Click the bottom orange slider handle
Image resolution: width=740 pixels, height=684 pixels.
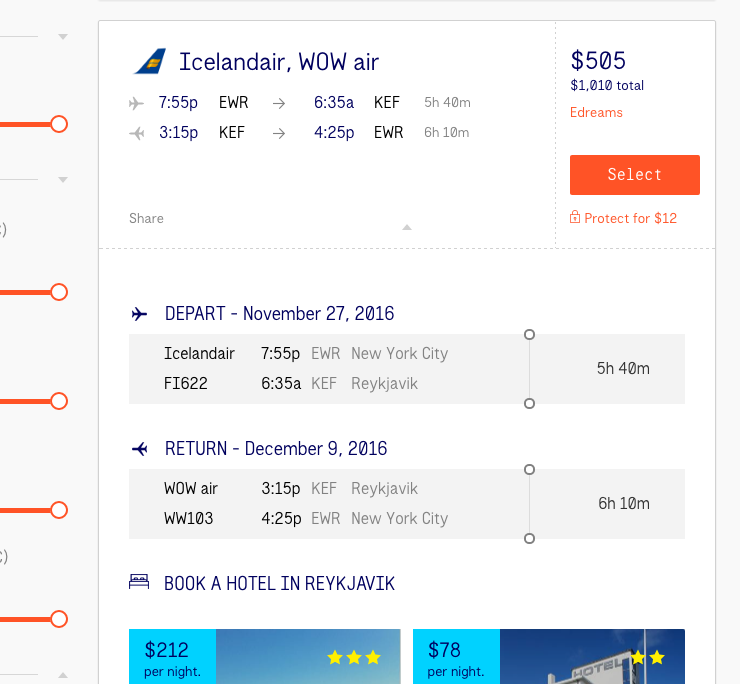59,619
